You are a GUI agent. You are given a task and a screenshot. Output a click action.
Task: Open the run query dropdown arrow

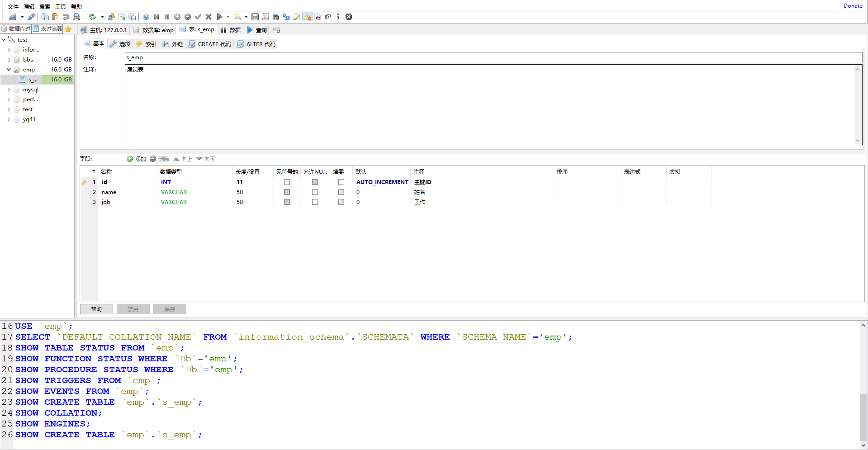click(228, 17)
